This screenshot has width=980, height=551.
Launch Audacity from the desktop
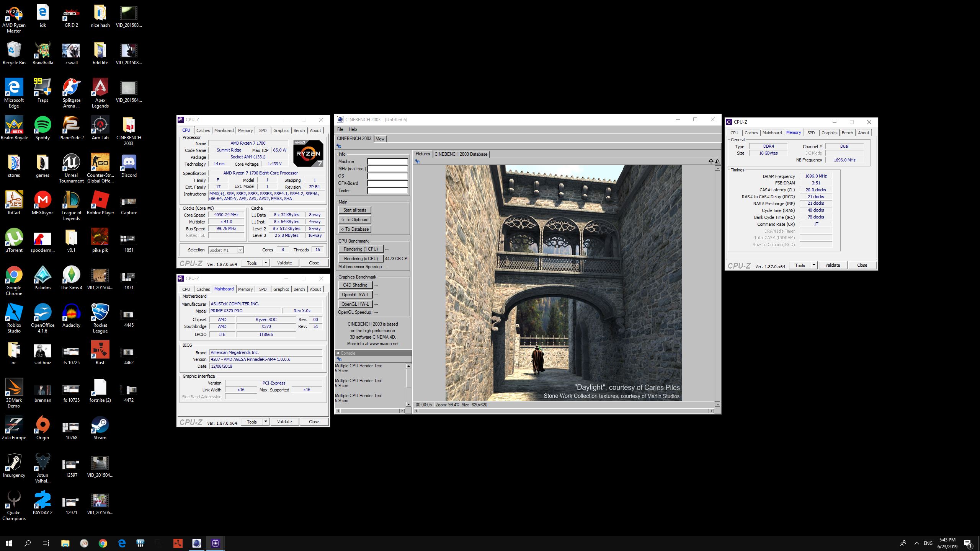[x=71, y=316]
